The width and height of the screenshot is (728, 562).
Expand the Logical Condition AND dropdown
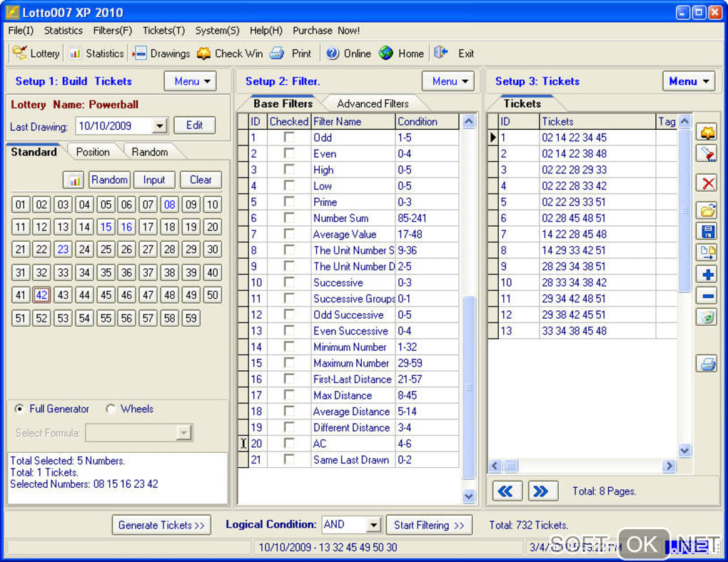tap(373, 525)
